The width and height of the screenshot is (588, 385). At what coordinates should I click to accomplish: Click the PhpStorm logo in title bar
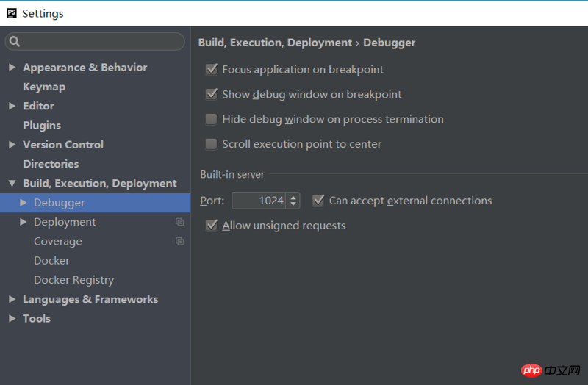[x=11, y=13]
